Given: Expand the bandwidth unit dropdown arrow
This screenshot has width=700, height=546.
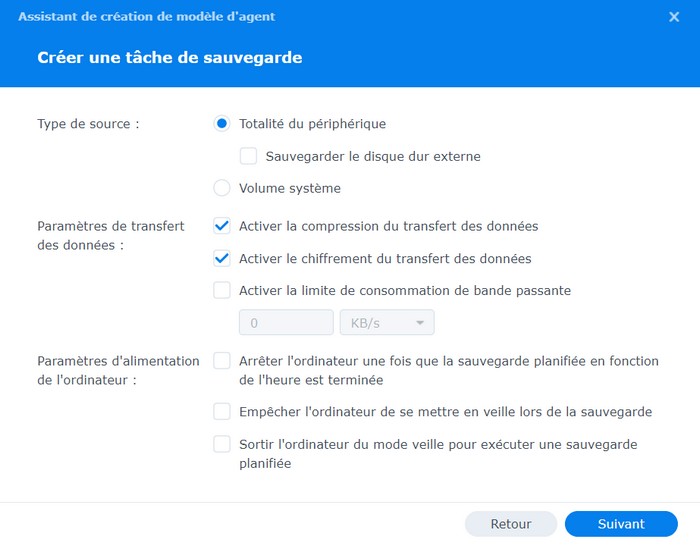Looking at the screenshot, I should pos(421,323).
